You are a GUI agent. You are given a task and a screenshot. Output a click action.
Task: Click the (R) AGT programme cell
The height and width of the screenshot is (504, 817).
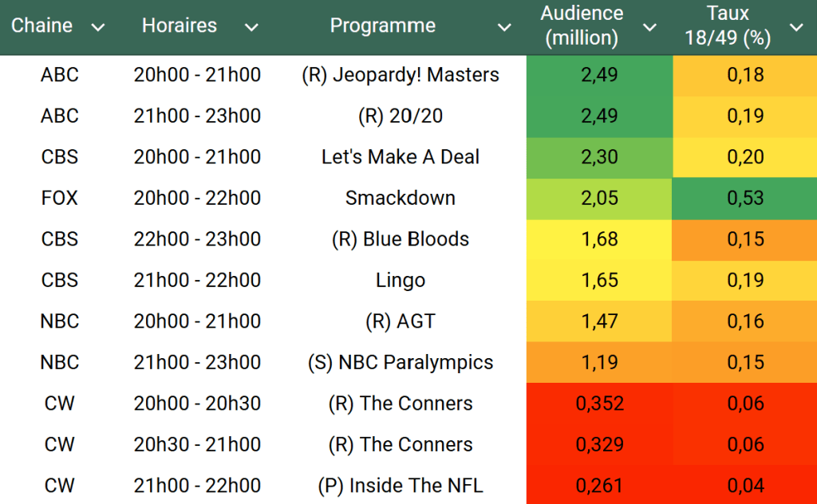point(401,321)
